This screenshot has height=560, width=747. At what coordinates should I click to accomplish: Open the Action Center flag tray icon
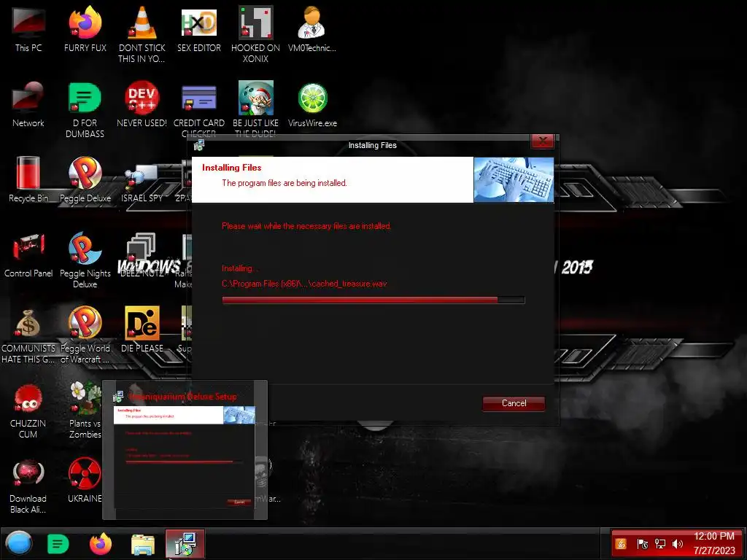pos(642,544)
